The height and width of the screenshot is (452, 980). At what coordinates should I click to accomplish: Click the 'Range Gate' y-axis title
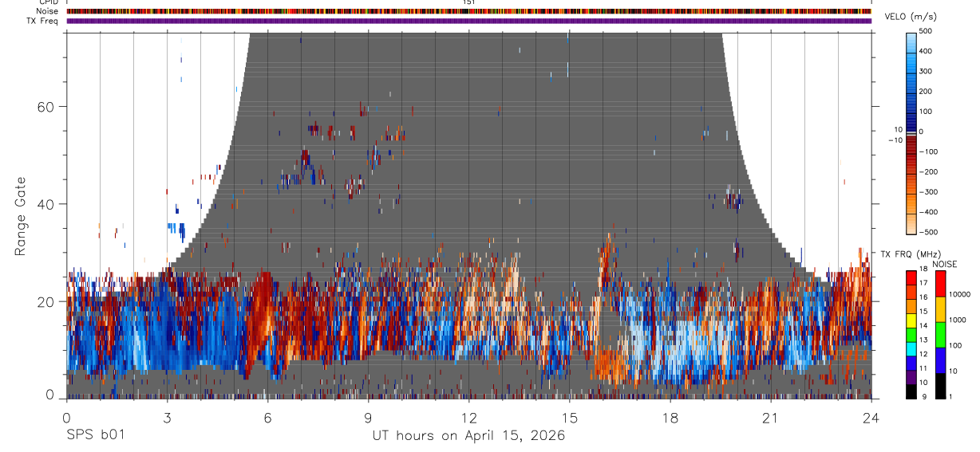tap(21, 217)
